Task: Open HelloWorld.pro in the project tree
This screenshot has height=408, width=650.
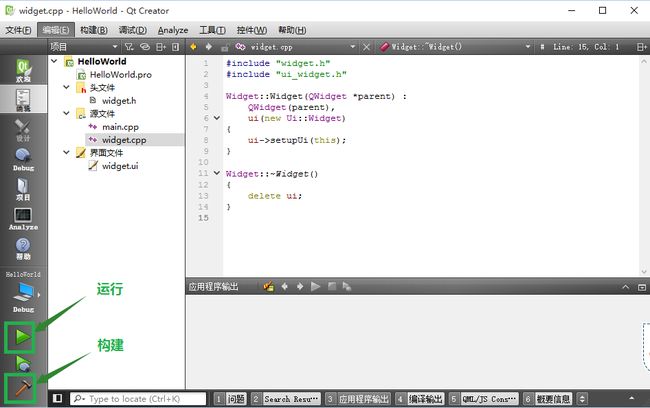Action: pos(121,75)
